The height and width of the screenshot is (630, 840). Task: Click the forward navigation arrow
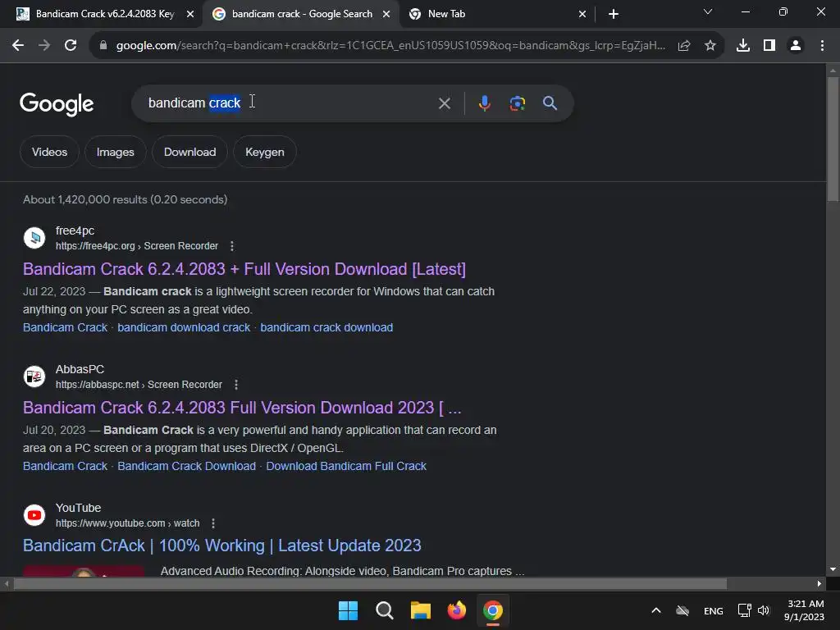click(44, 46)
